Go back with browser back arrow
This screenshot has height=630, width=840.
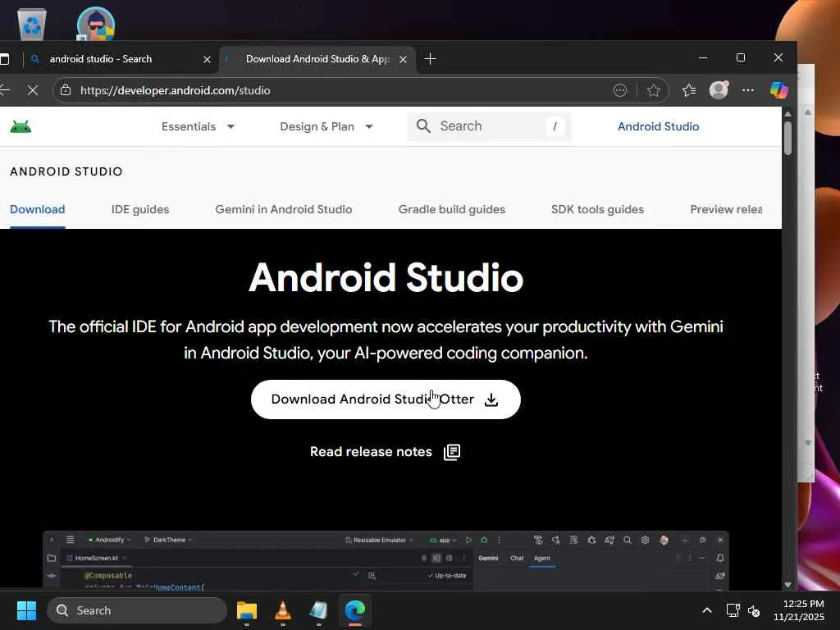(x=5, y=90)
